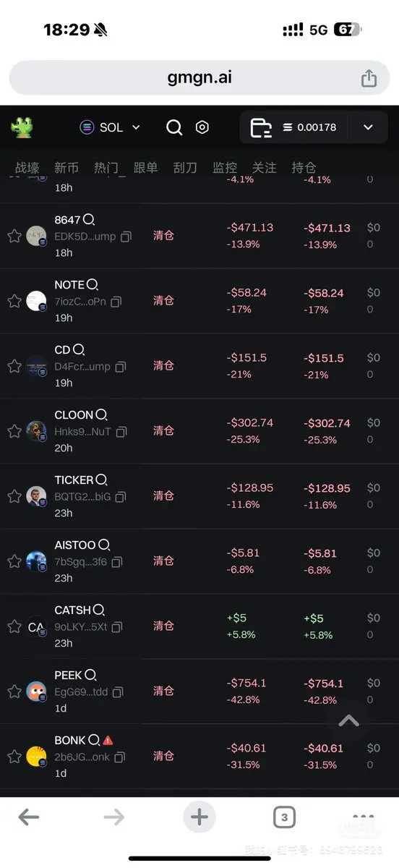
Task: Toggle favorite star for TICKER
Action: [14, 496]
